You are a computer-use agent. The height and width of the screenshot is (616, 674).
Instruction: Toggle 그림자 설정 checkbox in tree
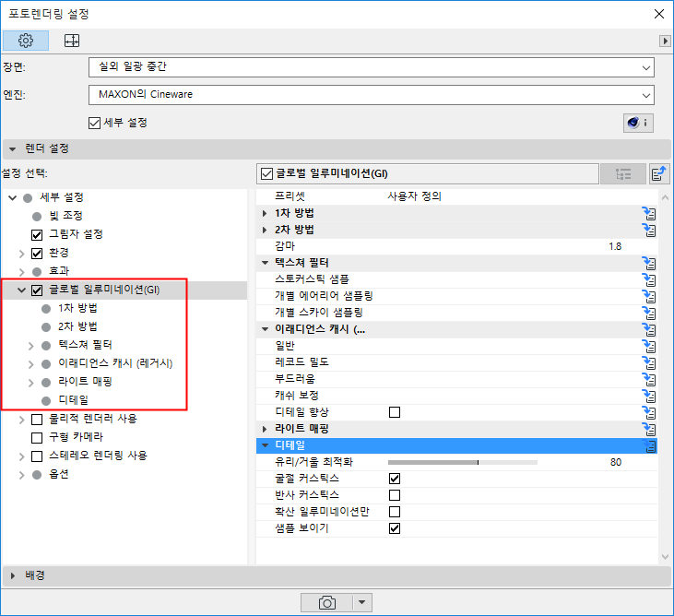point(37,235)
